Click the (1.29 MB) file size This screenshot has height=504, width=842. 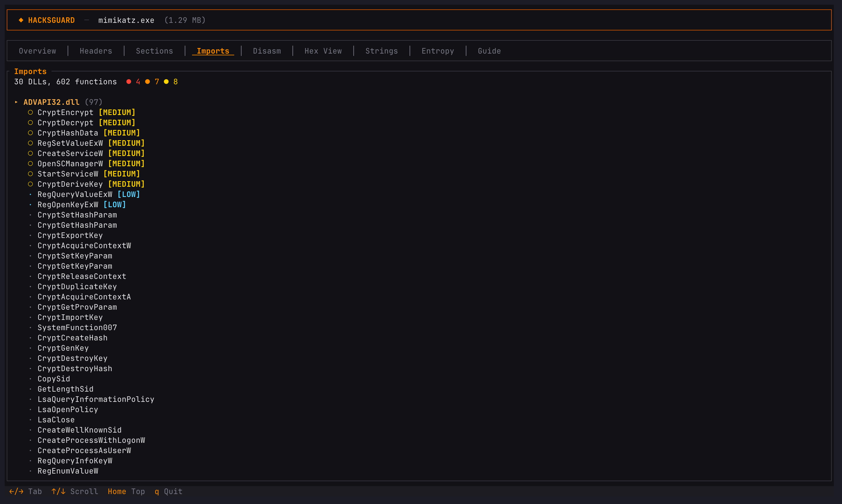[x=185, y=20]
